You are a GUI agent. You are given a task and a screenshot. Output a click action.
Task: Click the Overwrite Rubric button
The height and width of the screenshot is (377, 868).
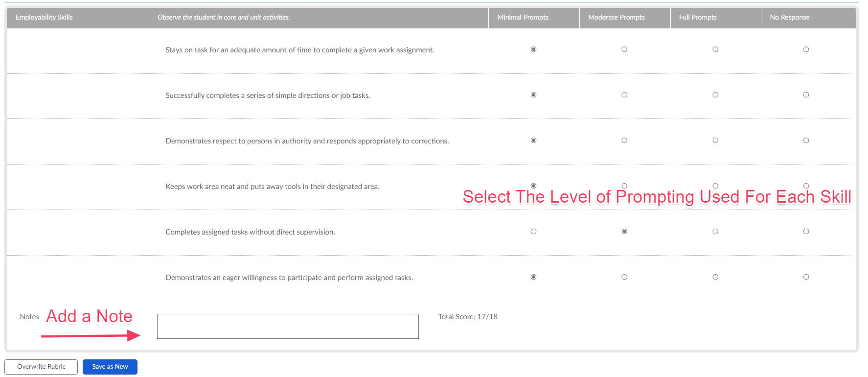(x=41, y=367)
